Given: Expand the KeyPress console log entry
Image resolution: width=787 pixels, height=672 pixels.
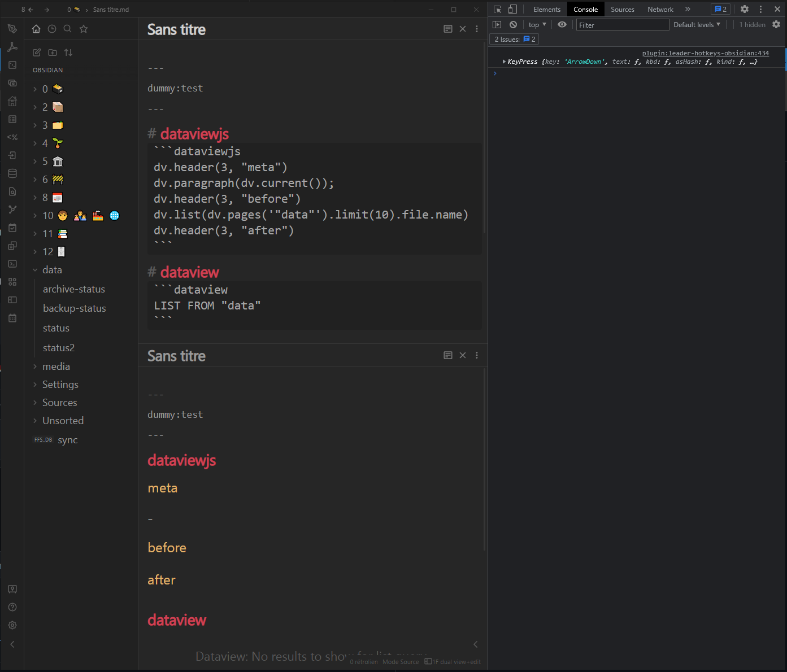Looking at the screenshot, I should (504, 61).
